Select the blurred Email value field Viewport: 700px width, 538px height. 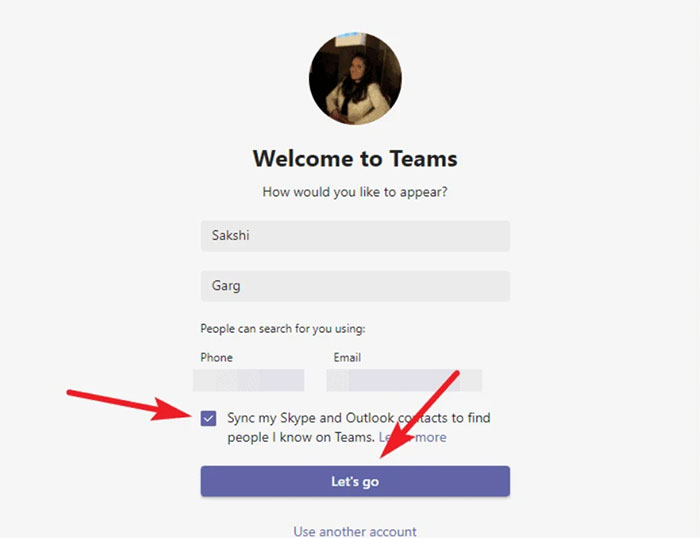tap(404, 380)
